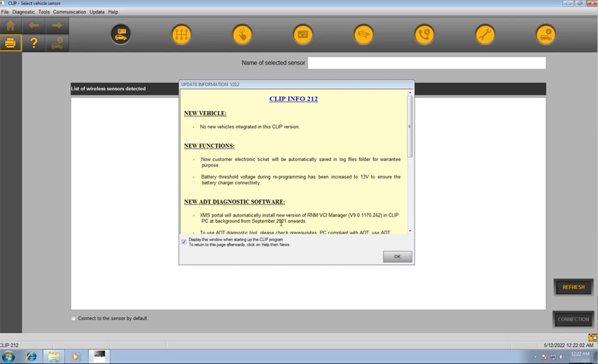Click OK in Update Information dialog

click(x=398, y=256)
